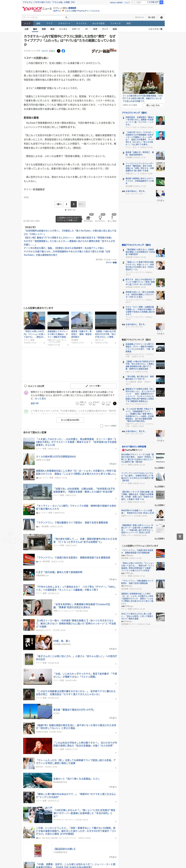Open 全身のシミ「溶けて無くなる医薬品」スゴっ link
This screenshot has width=186, height=868.
tap(76, 779)
